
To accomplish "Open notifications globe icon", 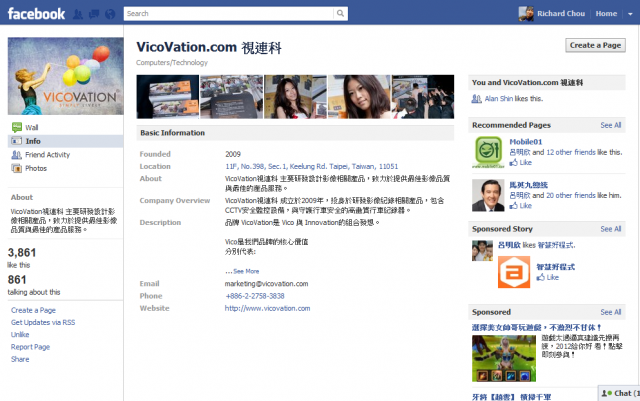I will pyautogui.click(x=110, y=14).
